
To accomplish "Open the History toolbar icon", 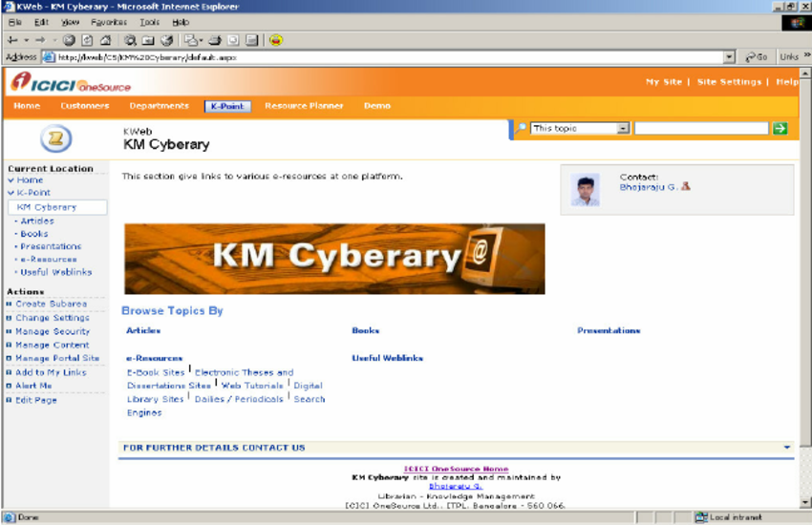I will click(x=167, y=40).
